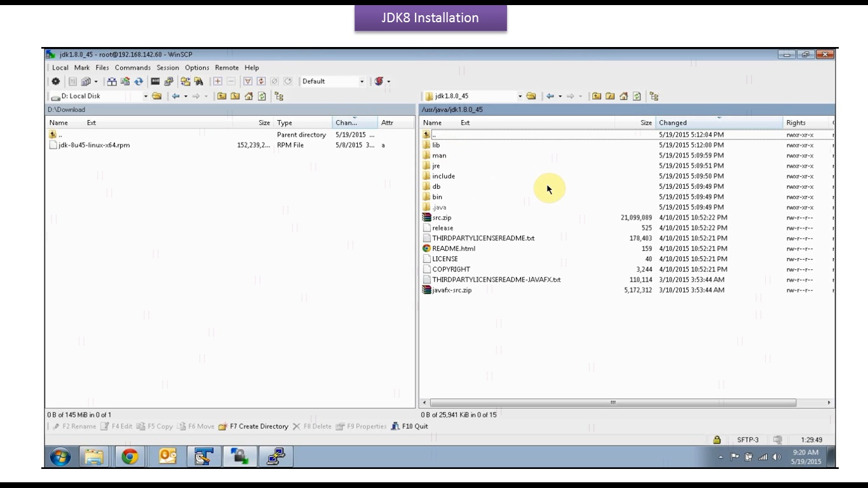Open Chrome from the Windows taskbar
The image size is (868, 488).
(130, 456)
